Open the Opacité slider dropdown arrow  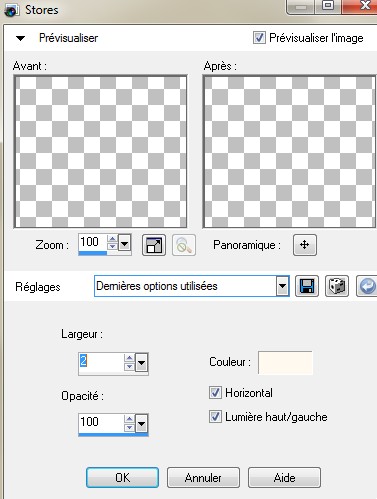(141, 424)
